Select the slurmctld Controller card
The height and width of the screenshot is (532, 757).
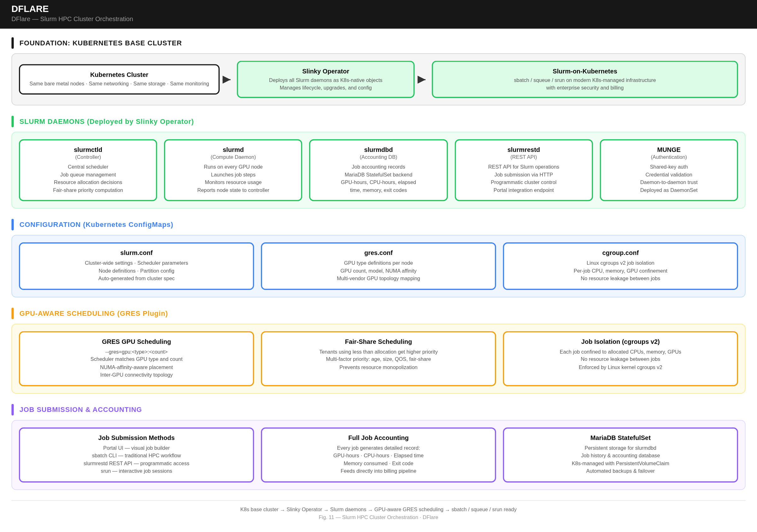pos(88,170)
